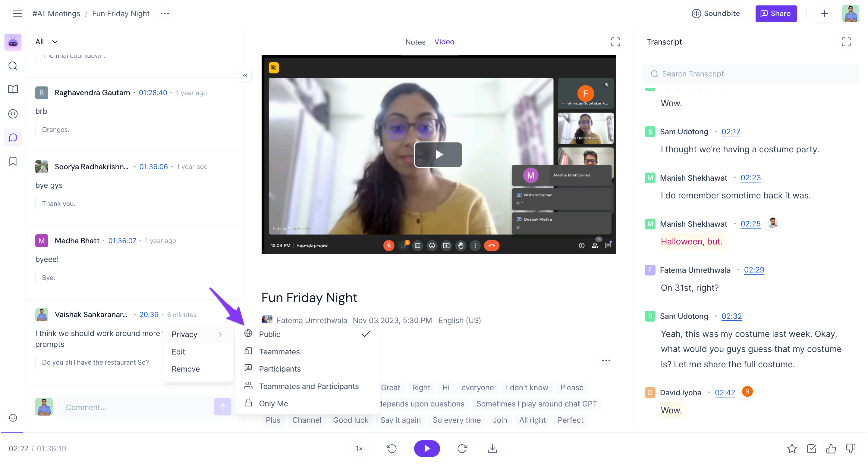Star this meeting with the star icon
The width and height of the screenshot is (868, 467).
click(x=792, y=448)
